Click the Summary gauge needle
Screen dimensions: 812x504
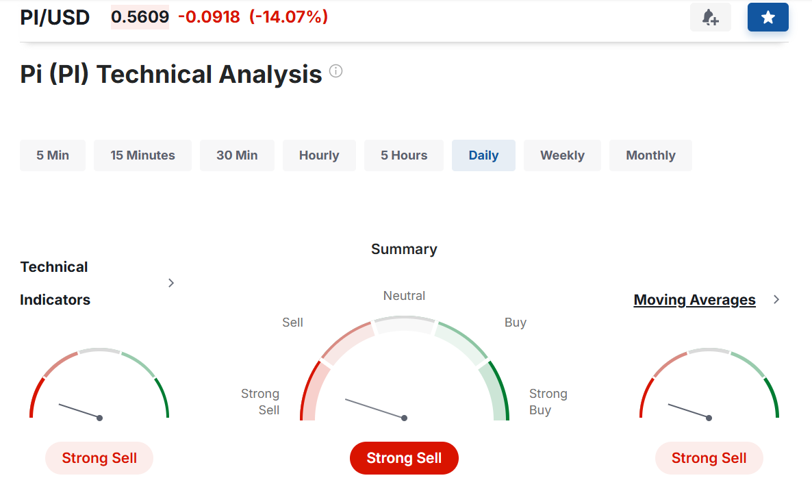[x=375, y=408]
